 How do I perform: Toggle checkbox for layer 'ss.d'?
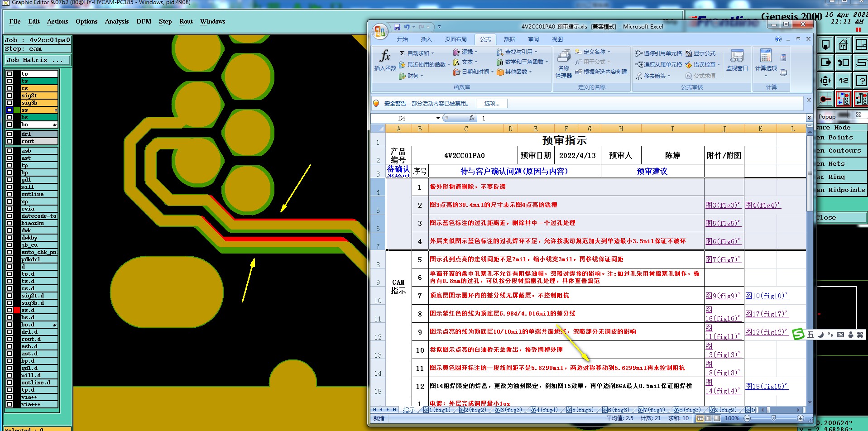pyautogui.click(x=10, y=310)
